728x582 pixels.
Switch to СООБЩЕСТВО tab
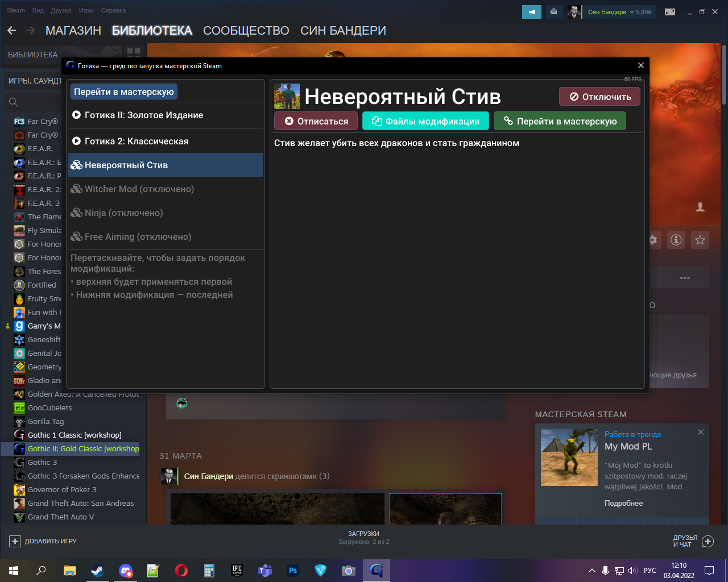tap(246, 31)
